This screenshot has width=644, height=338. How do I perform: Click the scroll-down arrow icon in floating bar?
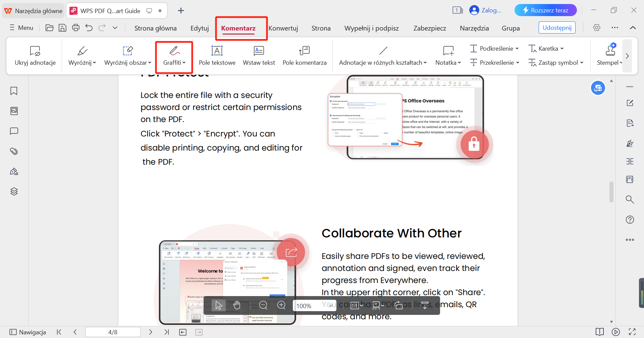(425, 305)
